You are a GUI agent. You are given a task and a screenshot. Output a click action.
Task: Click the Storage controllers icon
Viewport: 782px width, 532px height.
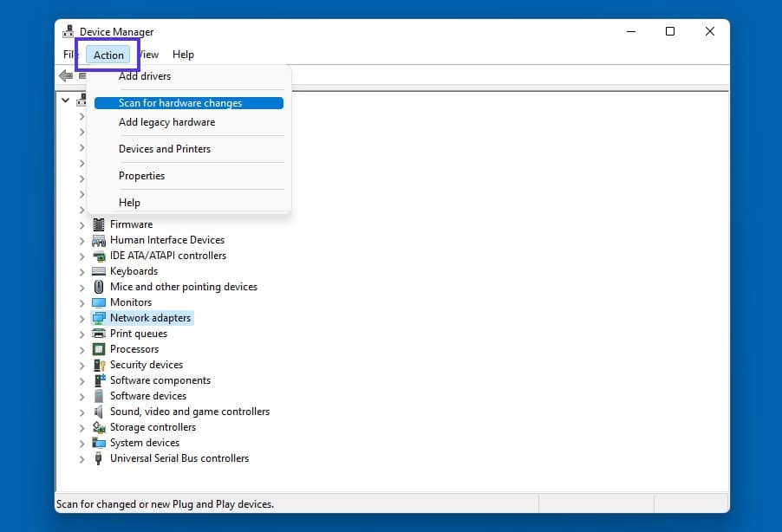(x=98, y=426)
